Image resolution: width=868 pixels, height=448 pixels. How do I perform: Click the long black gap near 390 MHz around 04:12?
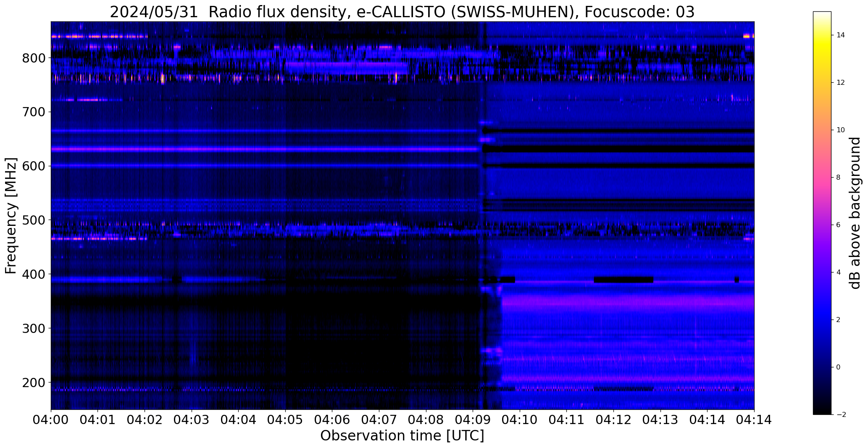click(x=623, y=280)
